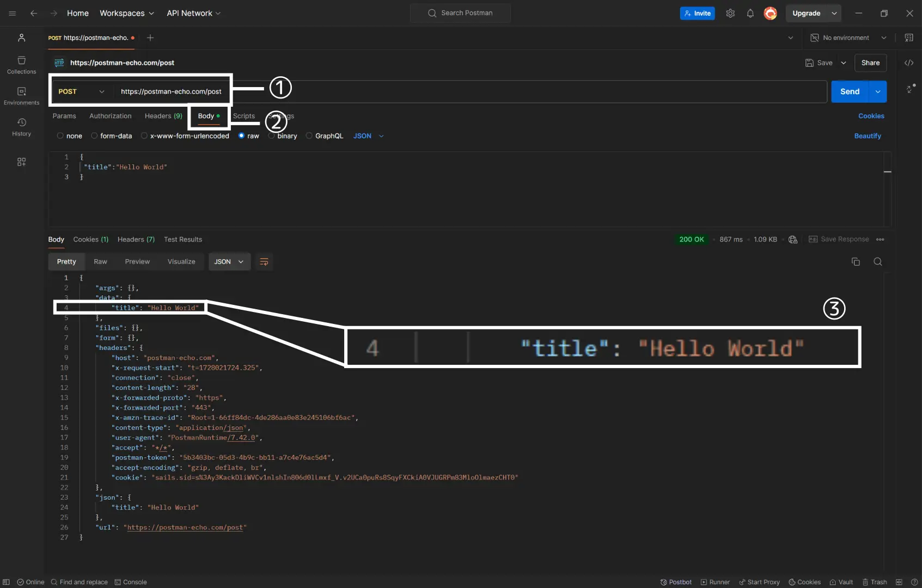The image size is (922, 588).
Task: Select the GraphQL body type
Action: coord(325,136)
